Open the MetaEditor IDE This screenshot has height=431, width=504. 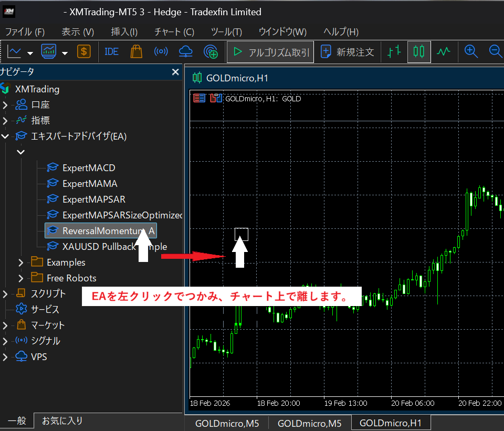[112, 52]
